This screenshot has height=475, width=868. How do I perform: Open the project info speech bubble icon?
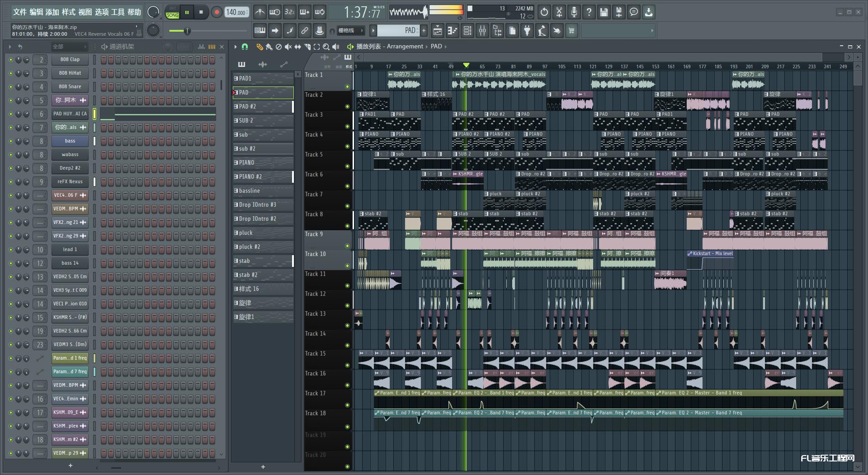[x=634, y=12]
